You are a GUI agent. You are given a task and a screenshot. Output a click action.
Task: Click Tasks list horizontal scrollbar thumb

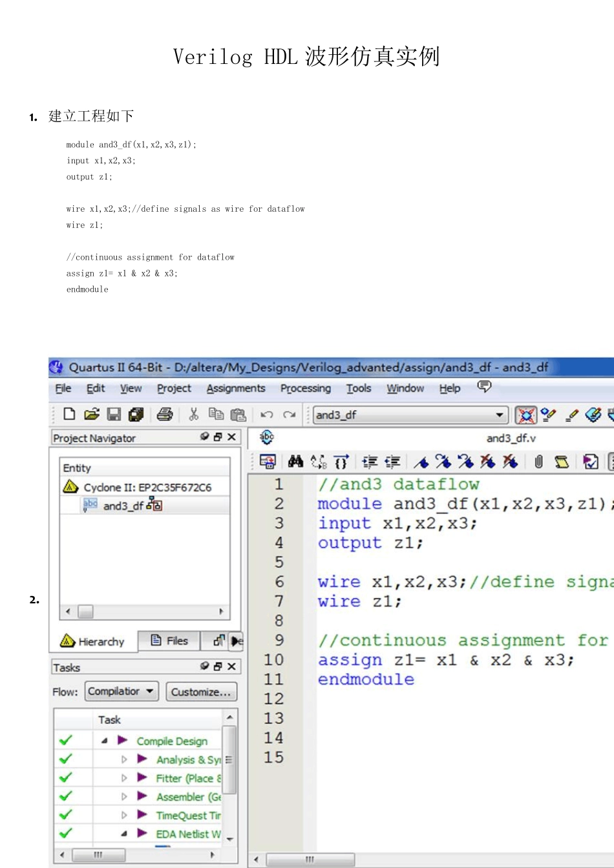pos(98,855)
